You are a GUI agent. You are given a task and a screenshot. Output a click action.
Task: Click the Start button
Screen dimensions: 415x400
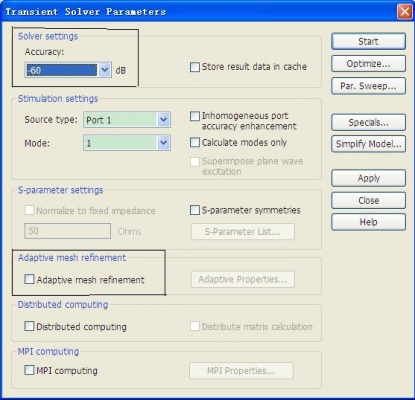coord(368,42)
